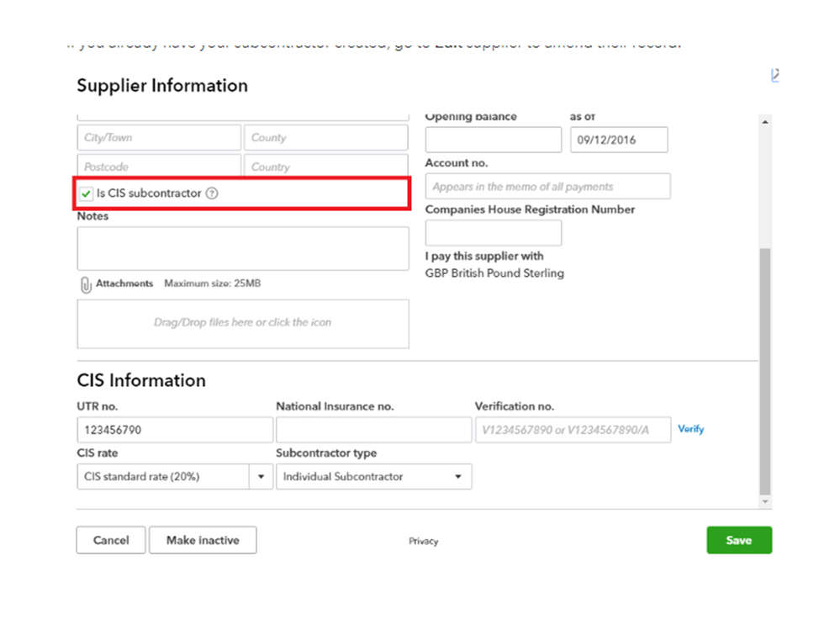Screen dimensions: 840x630
Task: Click the National Insurance no. field
Action: coord(373,430)
